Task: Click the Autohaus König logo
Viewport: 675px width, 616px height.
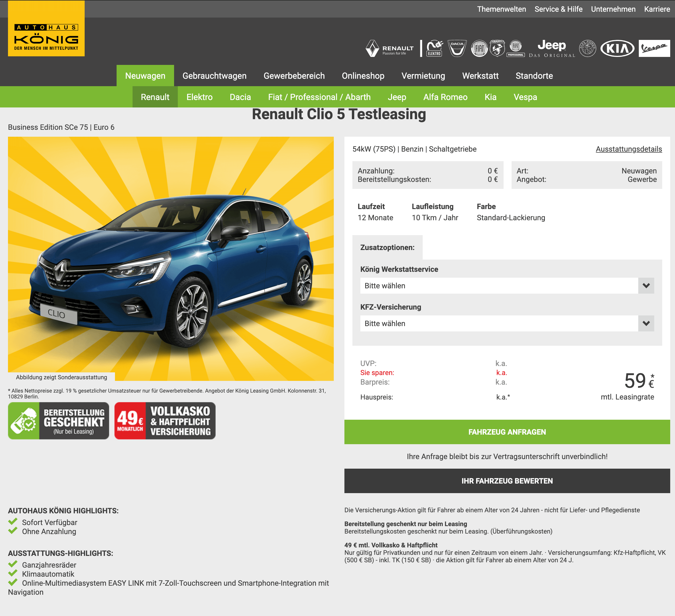Action: point(46,28)
